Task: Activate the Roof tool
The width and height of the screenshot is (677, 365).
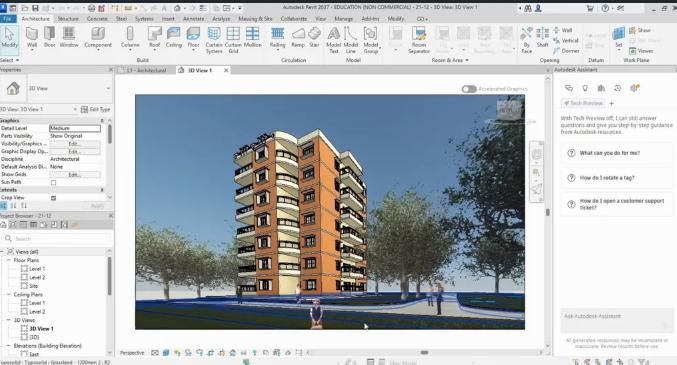Action: coord(154,38)
